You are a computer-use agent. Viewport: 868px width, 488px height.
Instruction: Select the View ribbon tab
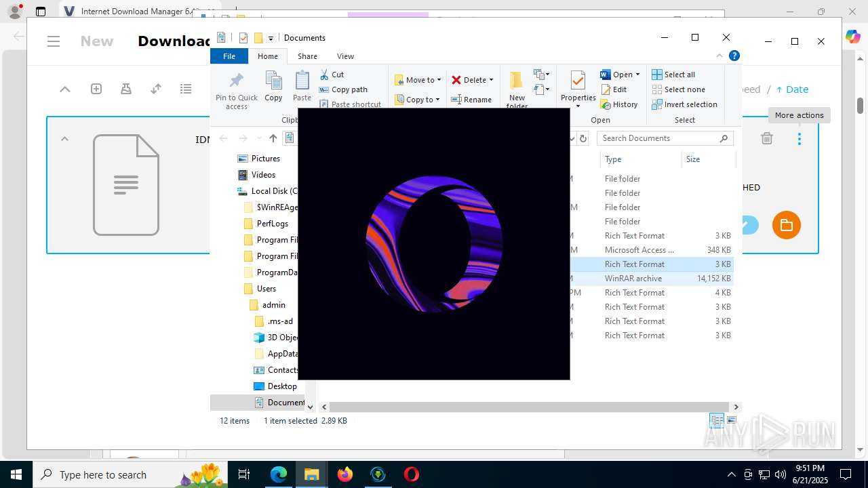coord(345,56)
